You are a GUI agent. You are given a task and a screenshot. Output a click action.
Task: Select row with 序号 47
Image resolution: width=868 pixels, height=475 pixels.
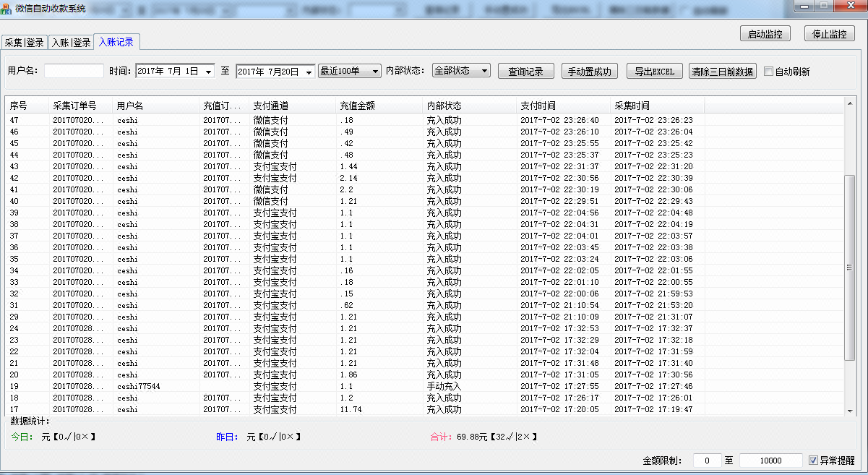pos(425,120)
